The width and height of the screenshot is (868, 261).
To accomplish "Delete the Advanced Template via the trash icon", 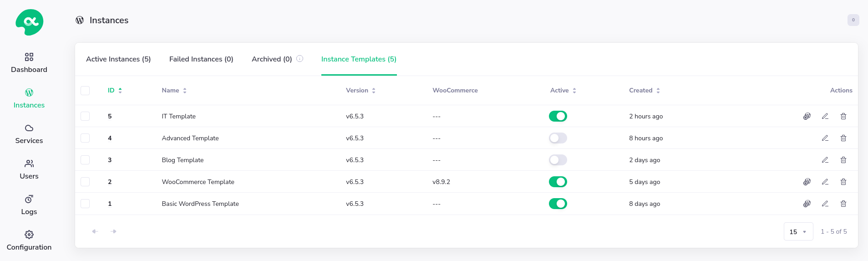I will pos(843,138).
